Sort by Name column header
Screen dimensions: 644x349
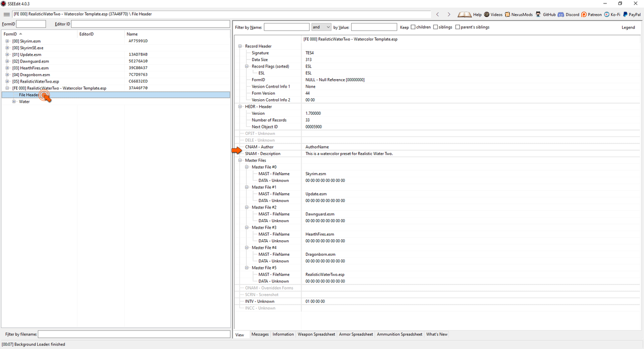177,34
